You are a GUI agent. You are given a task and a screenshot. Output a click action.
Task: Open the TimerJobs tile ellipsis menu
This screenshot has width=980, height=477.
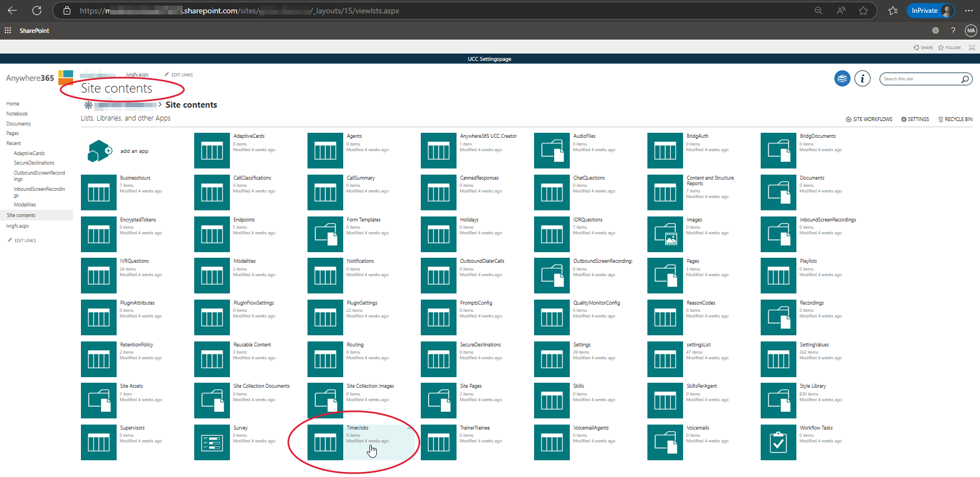410,428
